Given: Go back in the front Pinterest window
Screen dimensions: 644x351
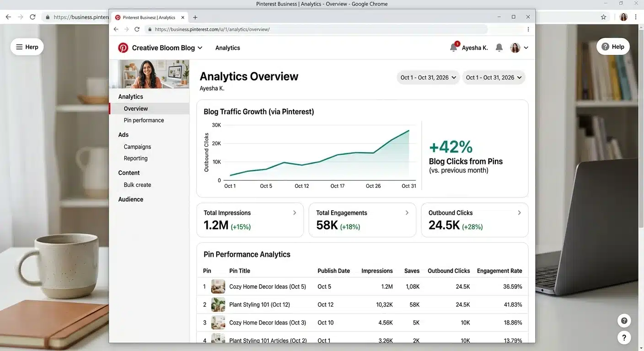Looking at the screenshot, I should pos(116,29).
